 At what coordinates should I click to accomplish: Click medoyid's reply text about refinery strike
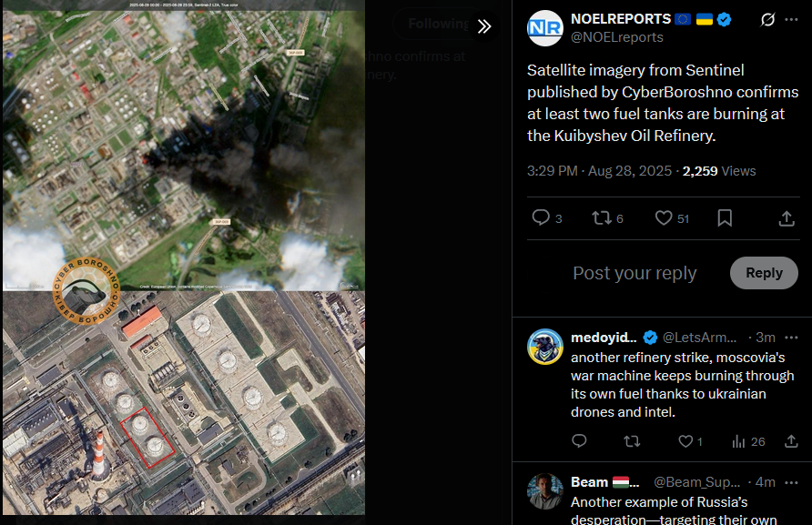coord(682,385)
